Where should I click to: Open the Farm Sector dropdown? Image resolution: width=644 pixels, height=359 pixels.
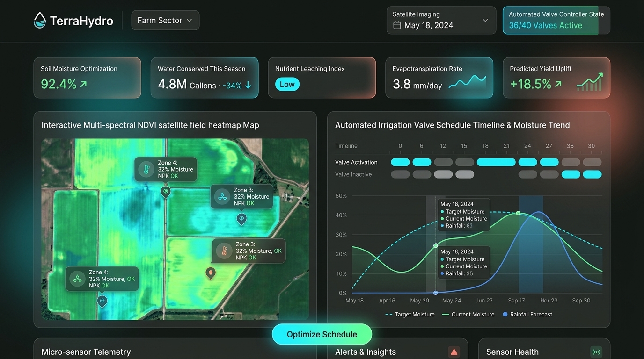(x=165, y=20)
